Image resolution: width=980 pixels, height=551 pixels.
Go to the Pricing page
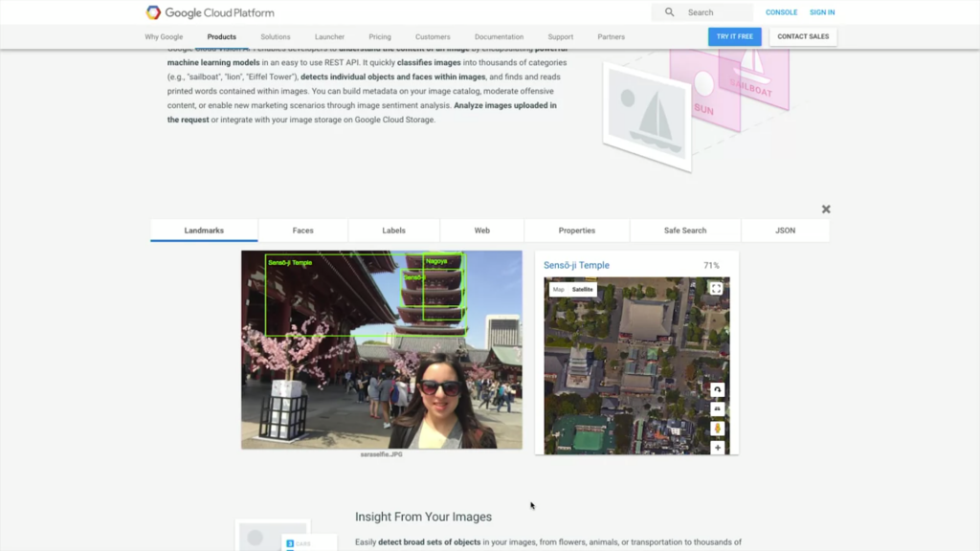pos(380,37)
